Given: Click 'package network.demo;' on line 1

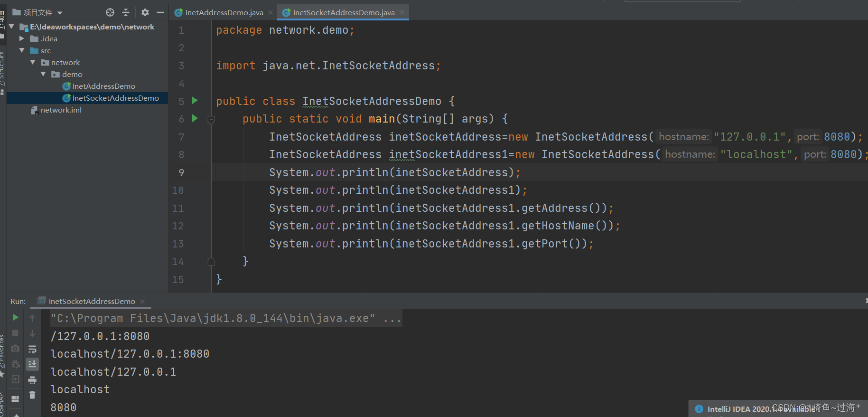Looking at the screenshot, I should (285, 30).
